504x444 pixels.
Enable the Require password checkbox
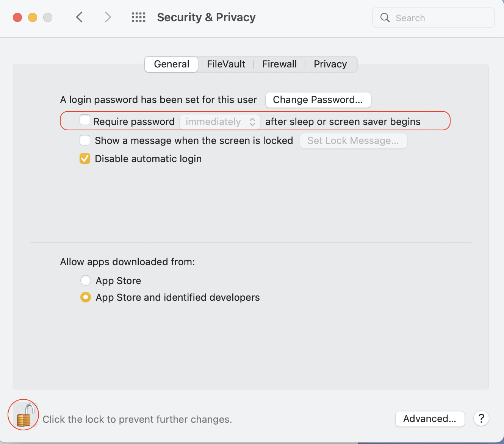[85, 120]
